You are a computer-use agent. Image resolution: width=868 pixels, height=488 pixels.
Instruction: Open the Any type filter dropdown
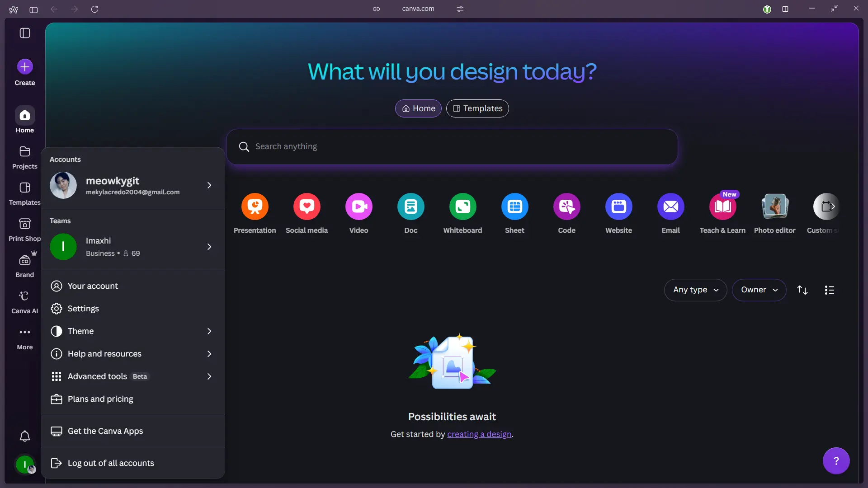coord(696,290)
